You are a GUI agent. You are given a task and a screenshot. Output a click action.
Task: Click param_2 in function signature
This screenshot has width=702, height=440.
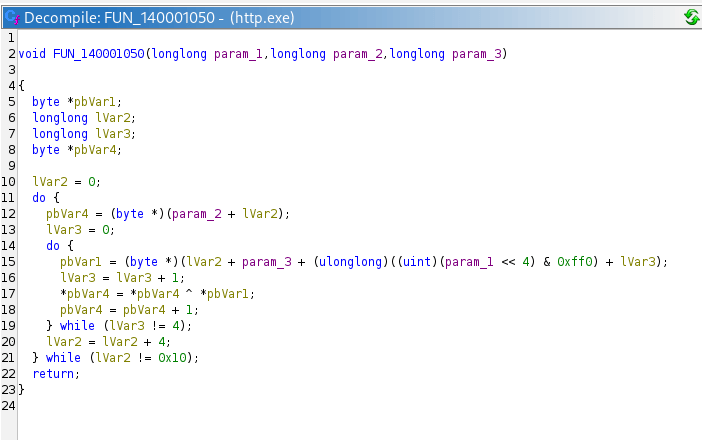pos(357,54)
